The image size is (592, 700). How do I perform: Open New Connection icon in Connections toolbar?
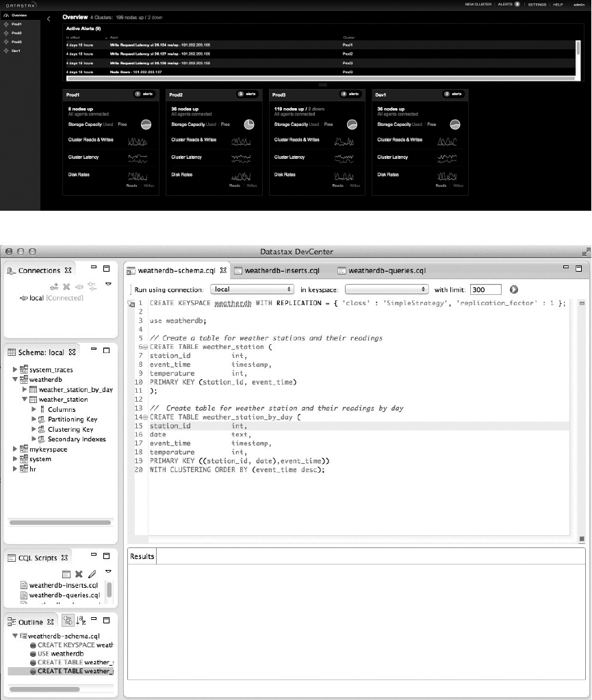(54, 286)
